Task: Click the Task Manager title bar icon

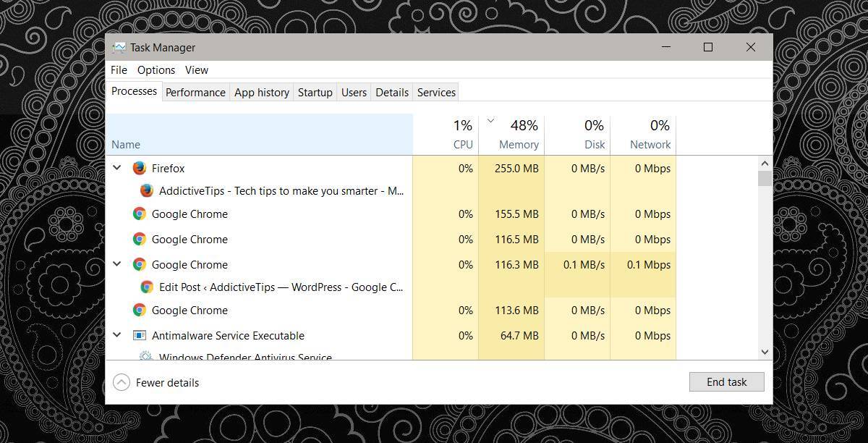Action: click(x=119, y=48)
